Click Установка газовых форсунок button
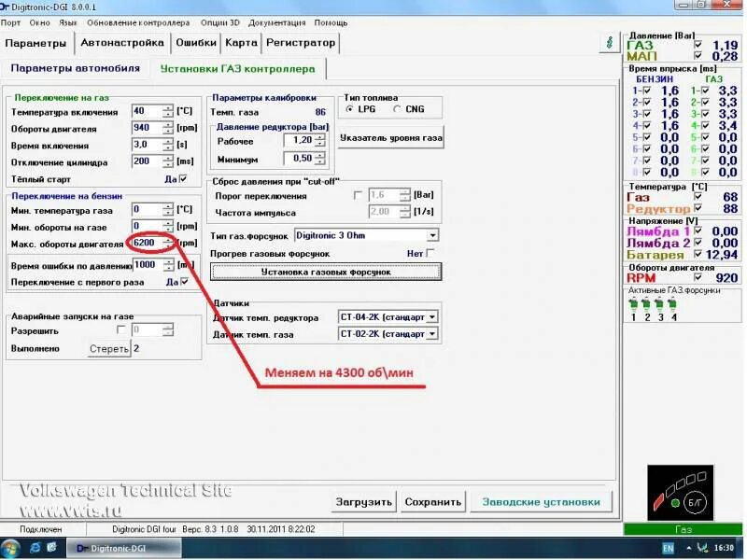The width and height of the screenshot is (747, 560). click(326, 272)
